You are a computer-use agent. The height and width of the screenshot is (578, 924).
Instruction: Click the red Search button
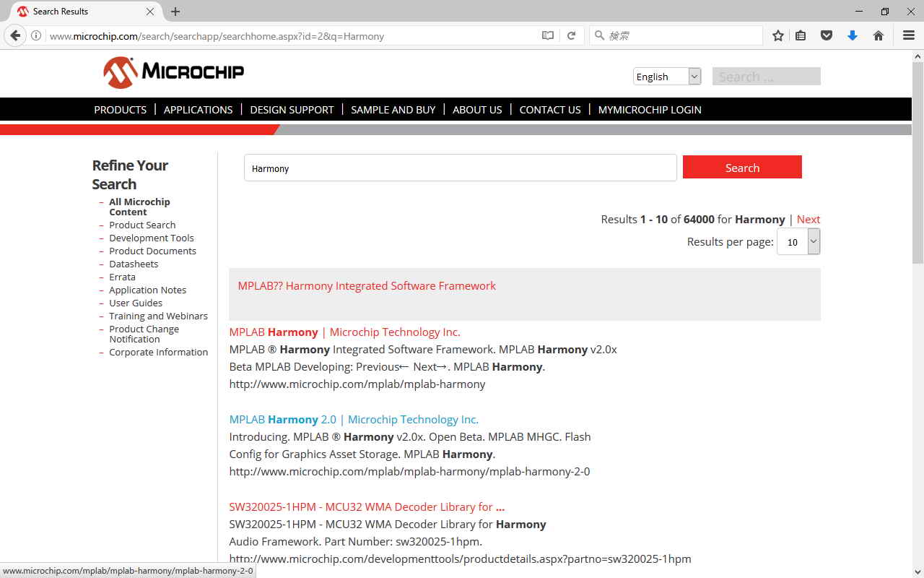tap(742, 167)
